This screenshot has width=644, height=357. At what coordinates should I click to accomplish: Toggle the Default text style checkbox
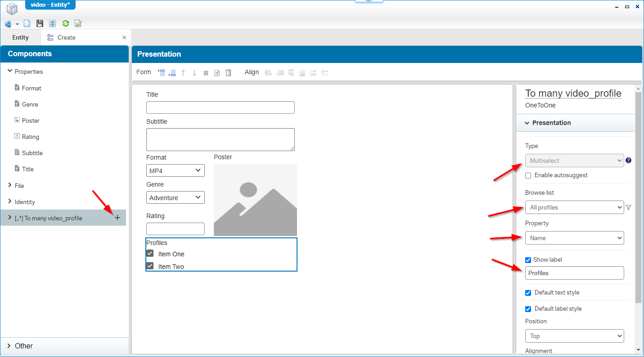(x=528, y=293)
